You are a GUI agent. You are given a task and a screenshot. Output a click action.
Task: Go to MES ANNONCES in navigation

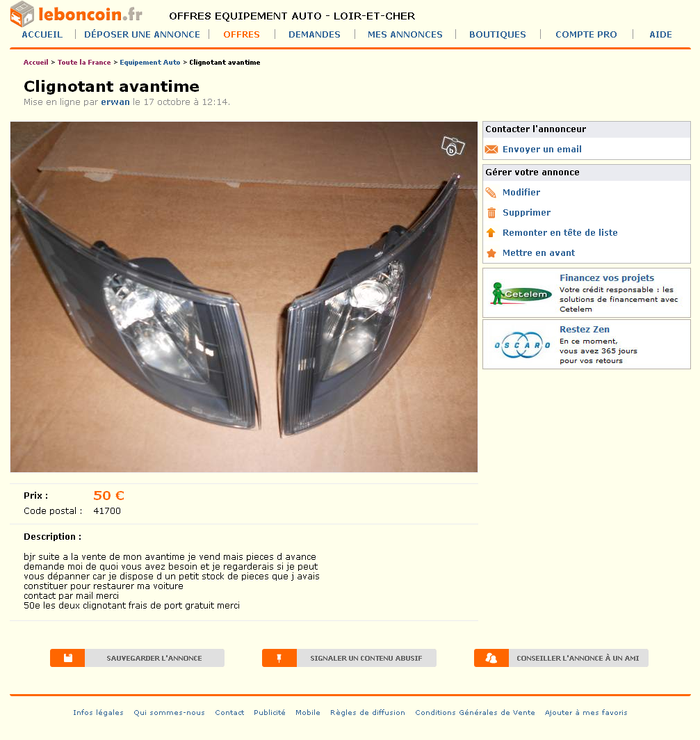[x=405, y=35]
